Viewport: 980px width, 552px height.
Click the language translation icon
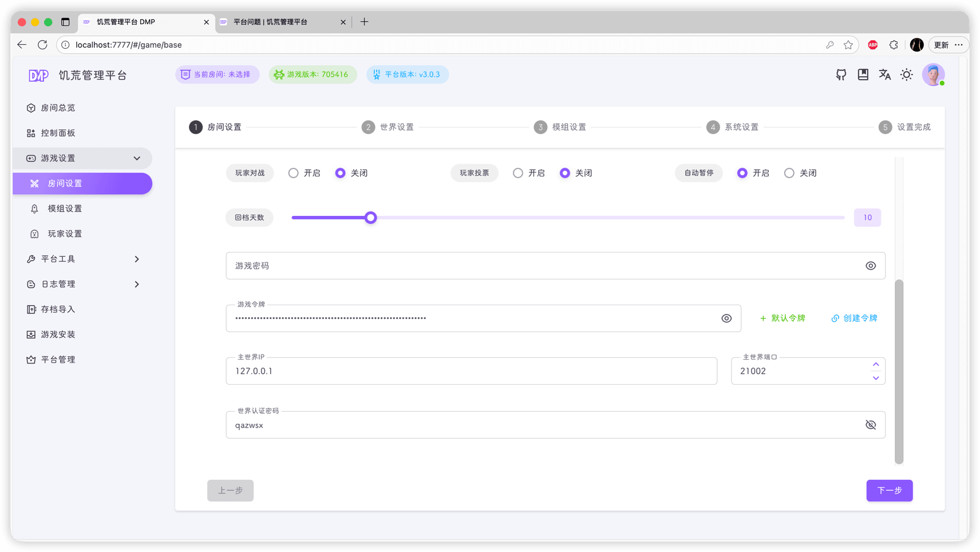tap(884, 74)
